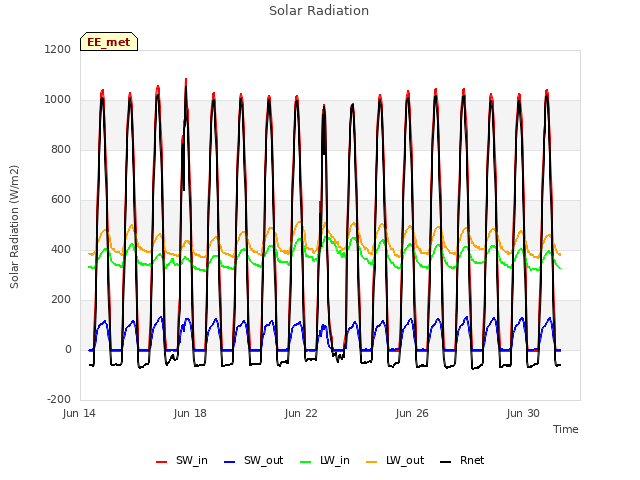Click the Solar Radiation (W/m2) y-axis label
640x480 pixels.
pyautogui.click(x=14, y=227)
